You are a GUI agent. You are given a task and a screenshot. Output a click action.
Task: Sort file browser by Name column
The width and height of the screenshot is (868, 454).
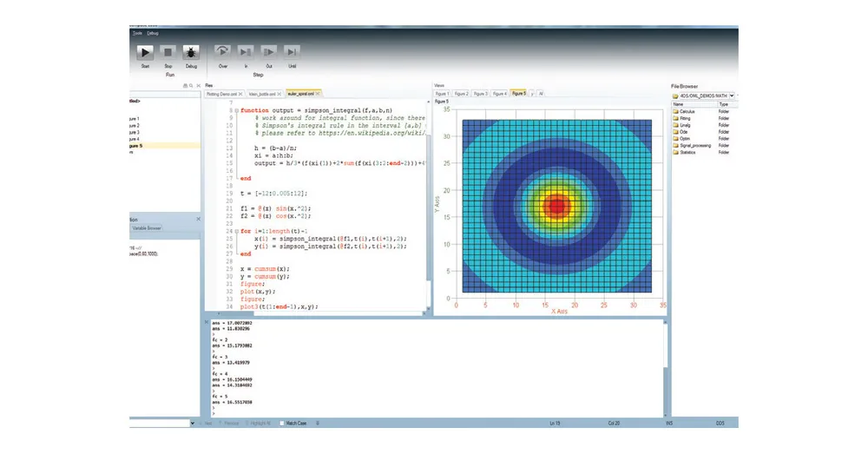click(x=694, y=104)
